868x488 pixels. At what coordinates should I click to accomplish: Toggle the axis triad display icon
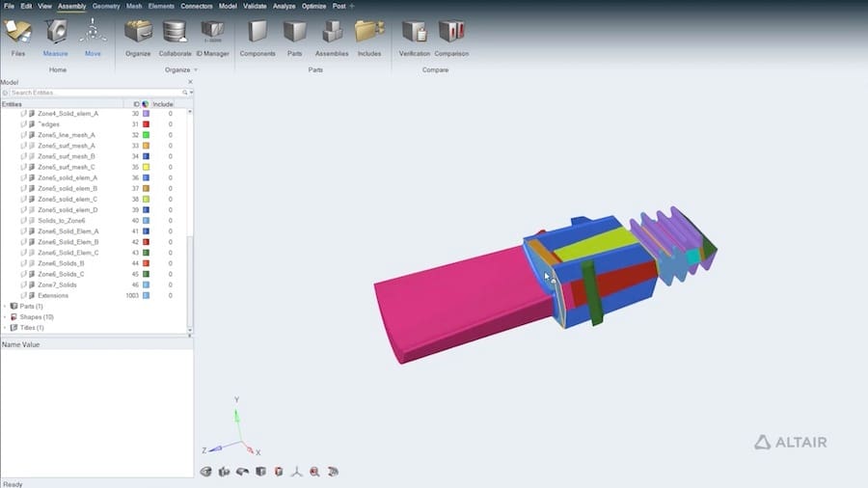pyautogui.click(x=297, y=472)
